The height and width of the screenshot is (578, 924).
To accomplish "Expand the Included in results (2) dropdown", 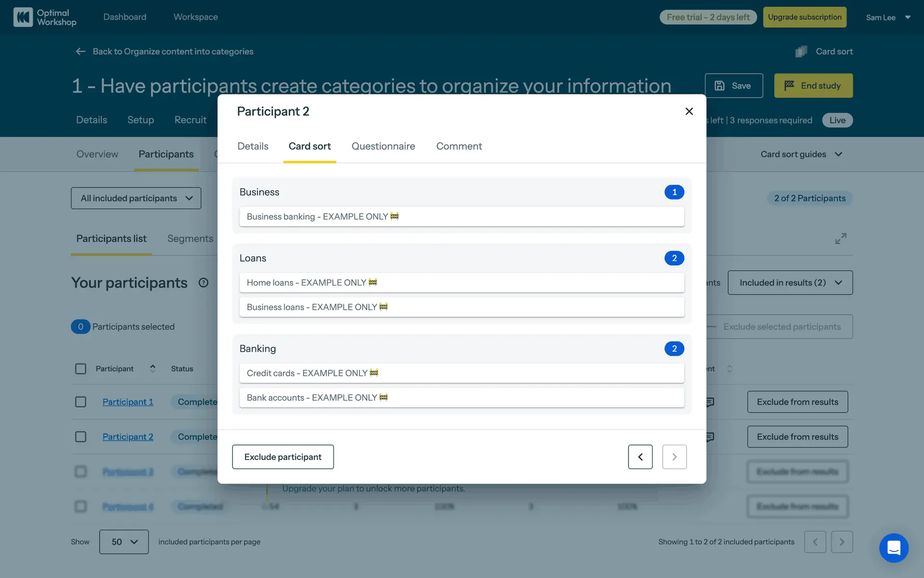I will tap(790, 283).
